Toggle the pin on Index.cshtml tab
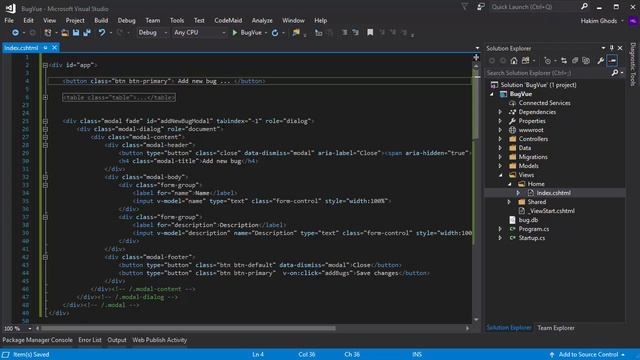 click(45, 48)
